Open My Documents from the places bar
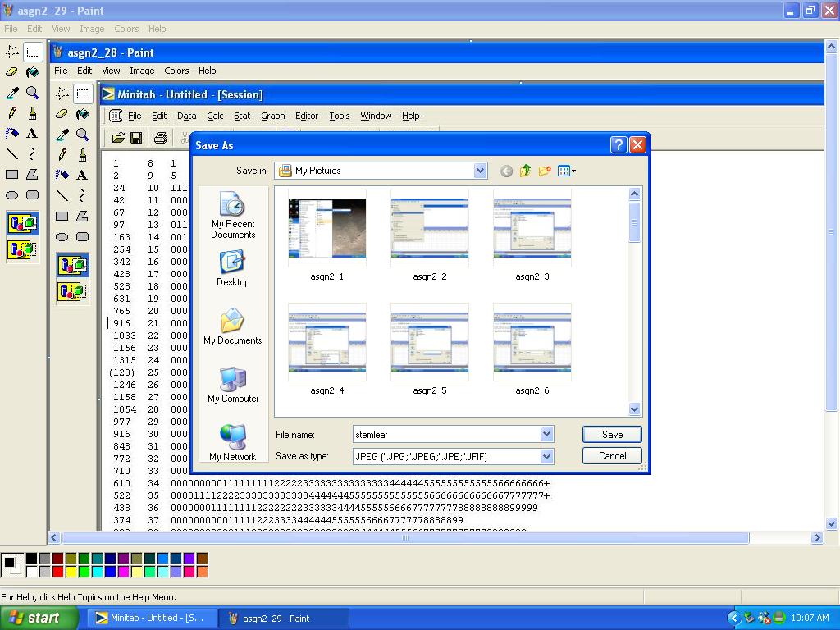 coord(233,326)
